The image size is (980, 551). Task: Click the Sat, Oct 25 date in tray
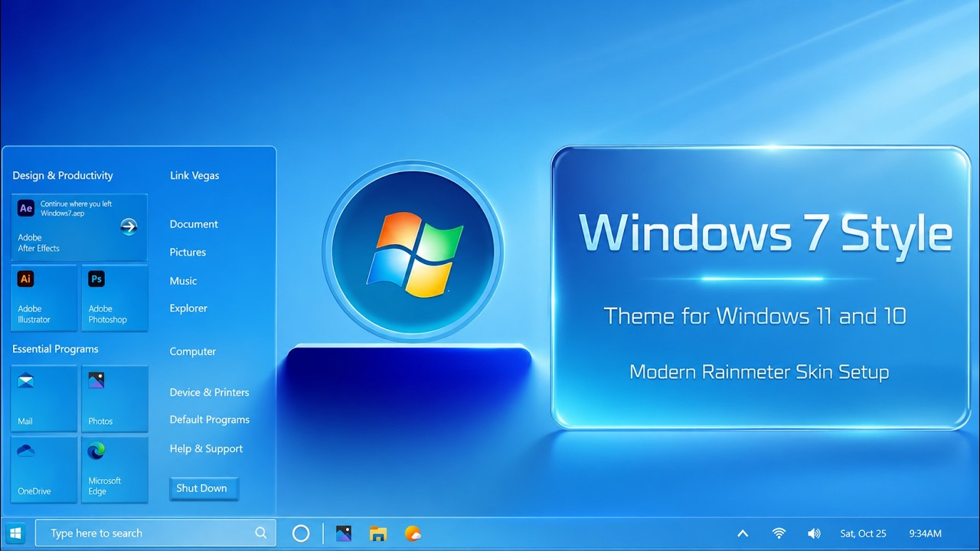[x=863, y=533]
